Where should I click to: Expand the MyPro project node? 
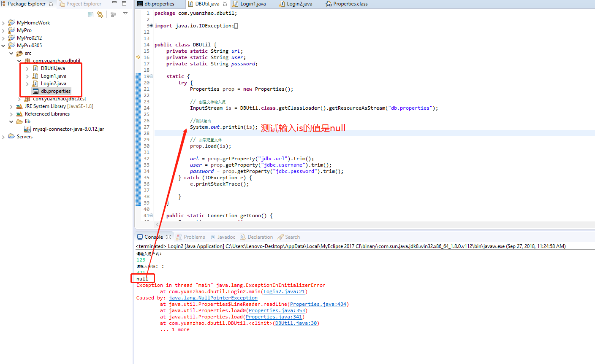pyautogui.click(x=3, y=30)
